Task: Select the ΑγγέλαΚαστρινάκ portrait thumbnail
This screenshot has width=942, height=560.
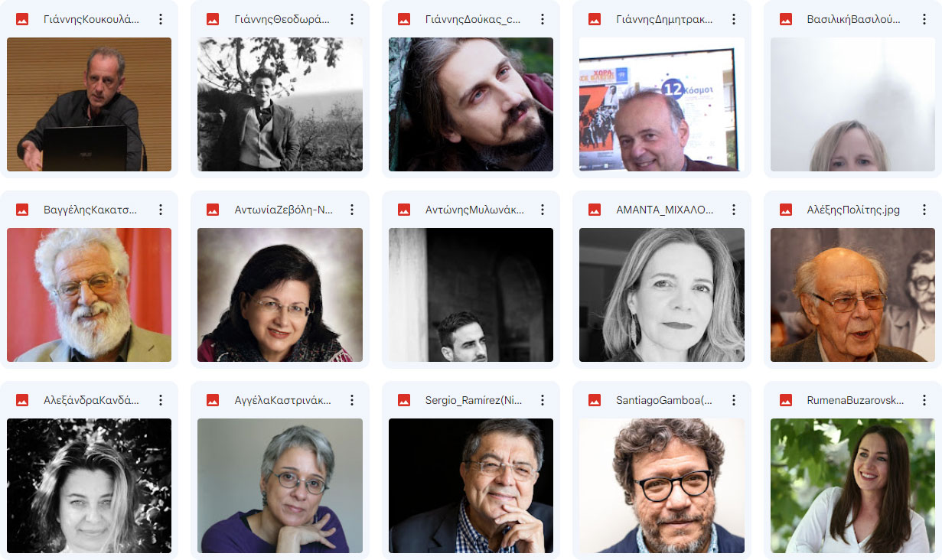Action: [280, 486]
